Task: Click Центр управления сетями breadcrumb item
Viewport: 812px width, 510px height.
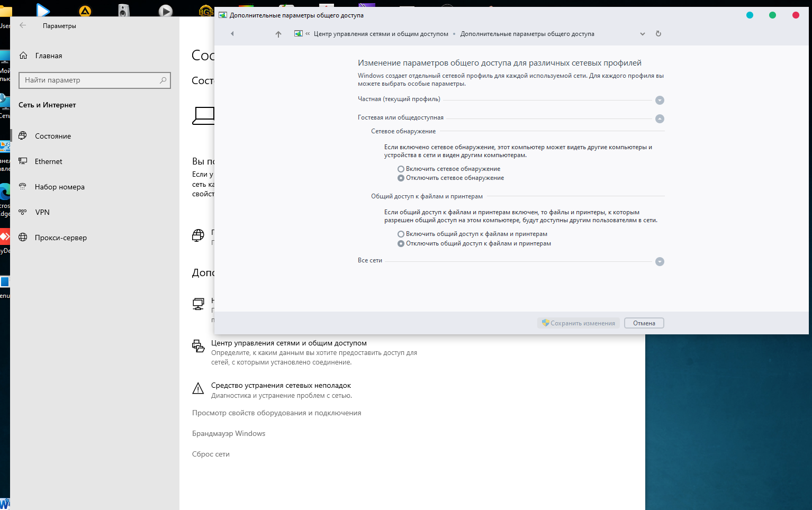Action: tap(381, 34)
